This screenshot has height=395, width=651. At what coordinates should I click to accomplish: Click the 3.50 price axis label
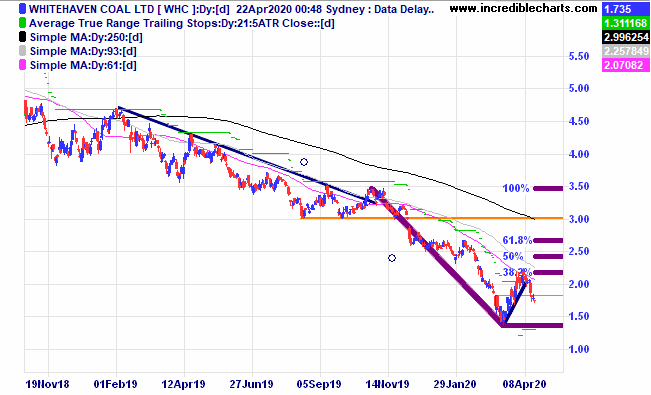tap(579, 186)
